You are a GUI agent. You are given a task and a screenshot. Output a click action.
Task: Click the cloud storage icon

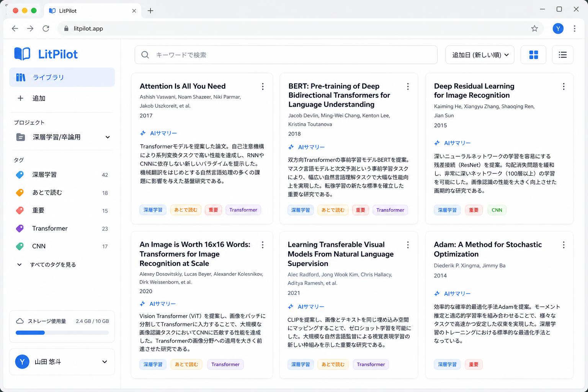click(x=20, y=321)
